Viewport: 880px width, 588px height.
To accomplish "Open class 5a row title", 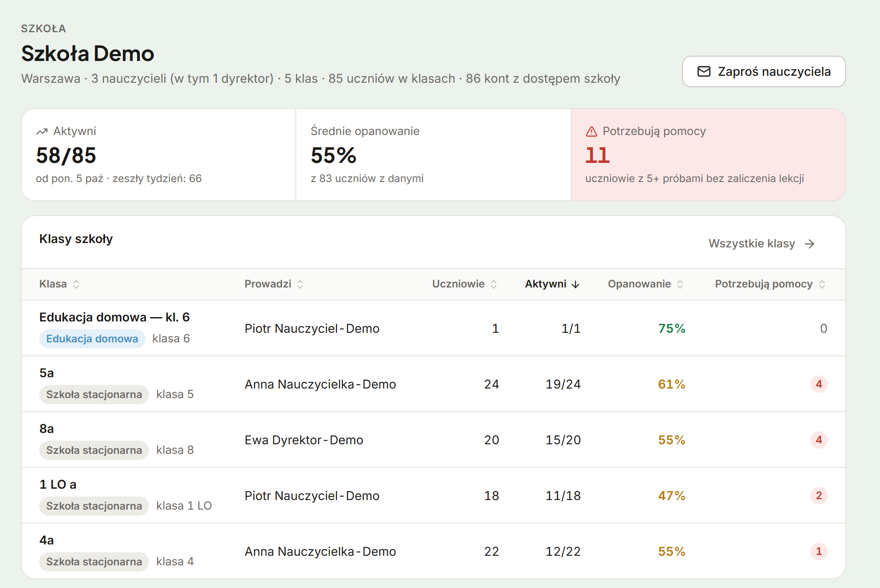I will coord(47,373).
